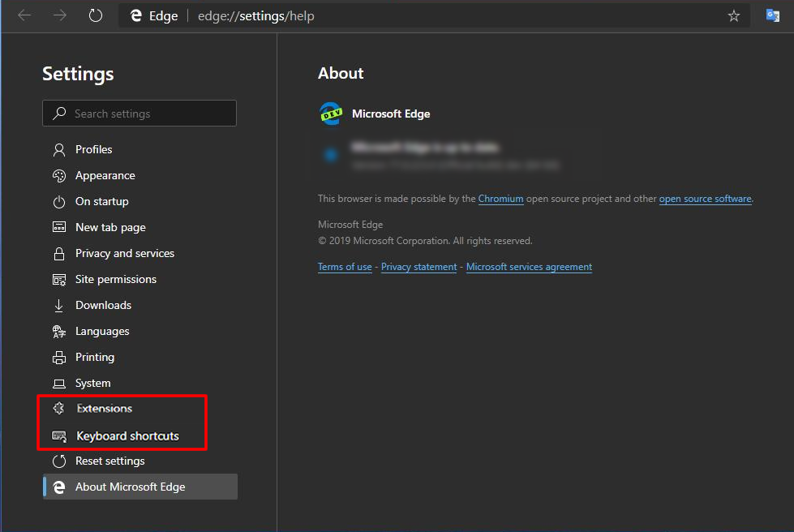Image resolution: width=794 pixels, height=532 pixels.
Task: Click the New tab page grid icon
Action: point(59,227)
